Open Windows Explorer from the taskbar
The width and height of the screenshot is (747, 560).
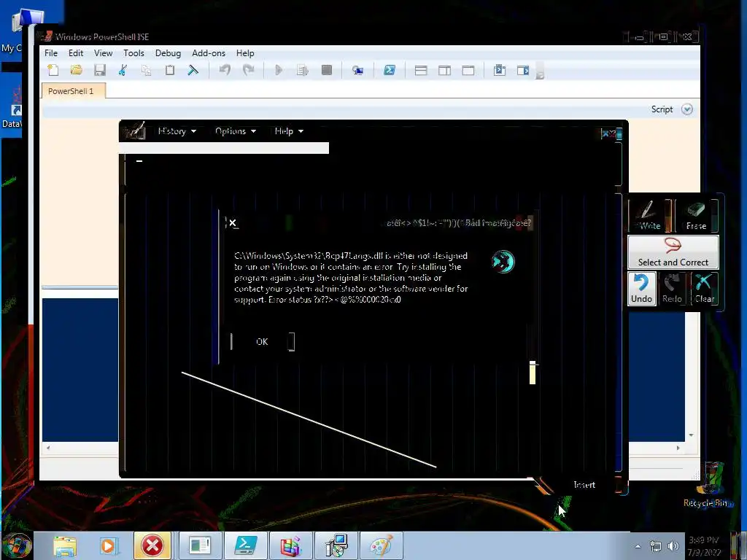[x=65, y=546]
